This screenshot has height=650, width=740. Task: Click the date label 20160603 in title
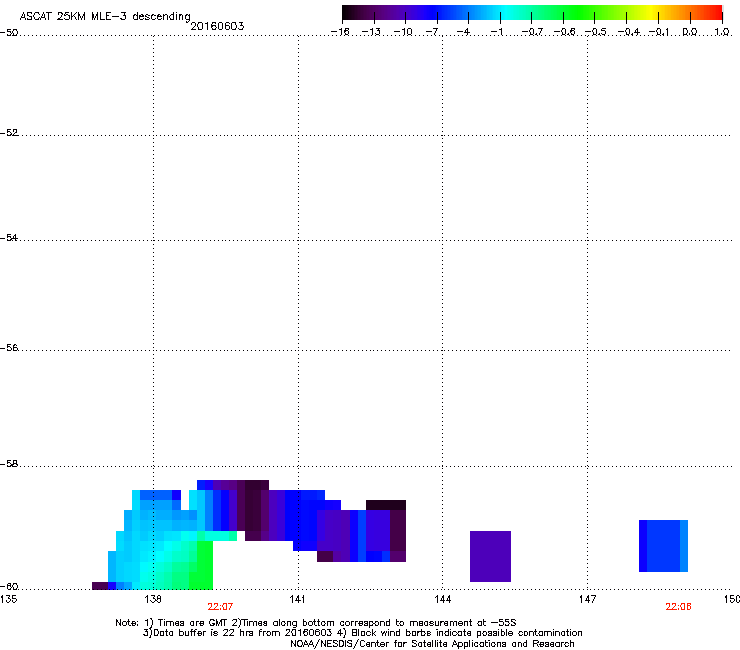[x=217, y=26]
